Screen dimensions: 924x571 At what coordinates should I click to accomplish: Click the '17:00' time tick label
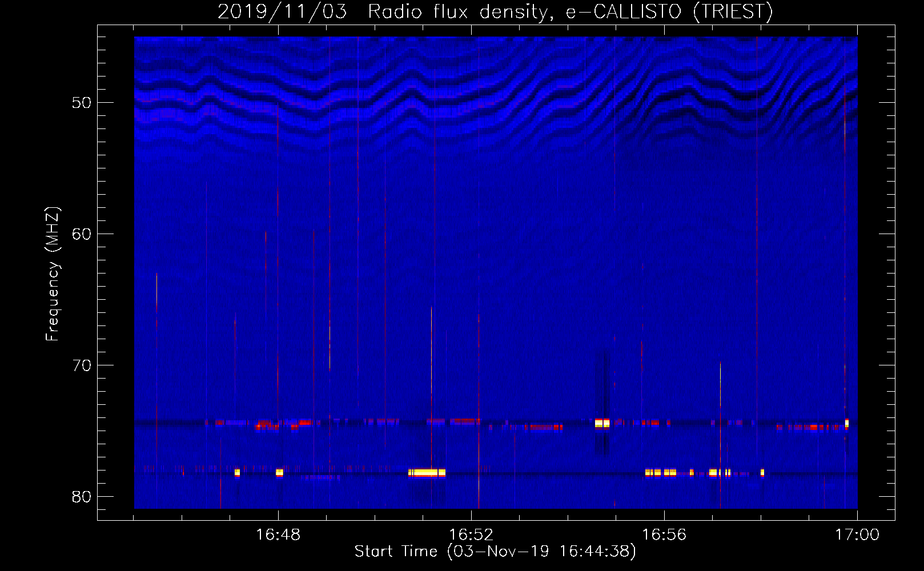point(857,535)
